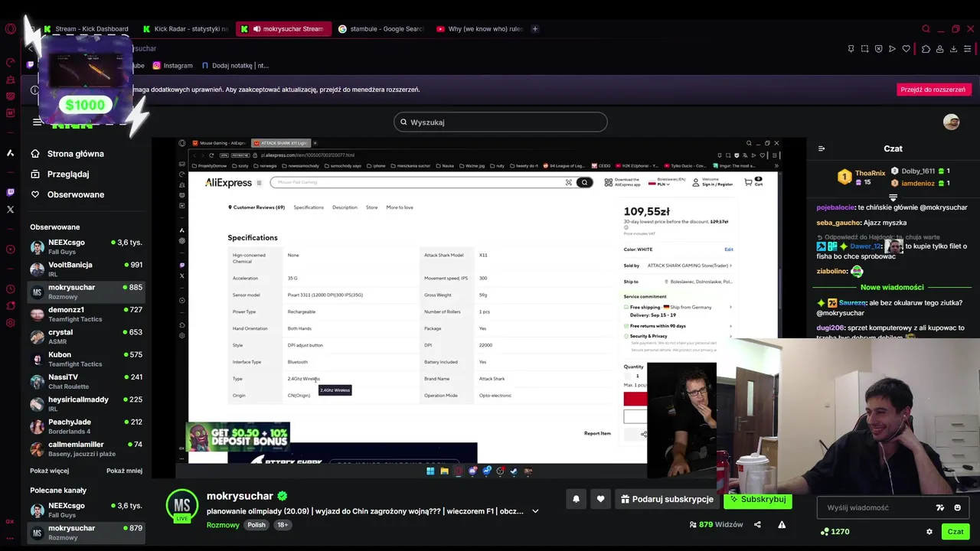Click the Nowe wiadomości chat divider
Viewport: 980px width, 551px height.
click(x=892, y=287)
